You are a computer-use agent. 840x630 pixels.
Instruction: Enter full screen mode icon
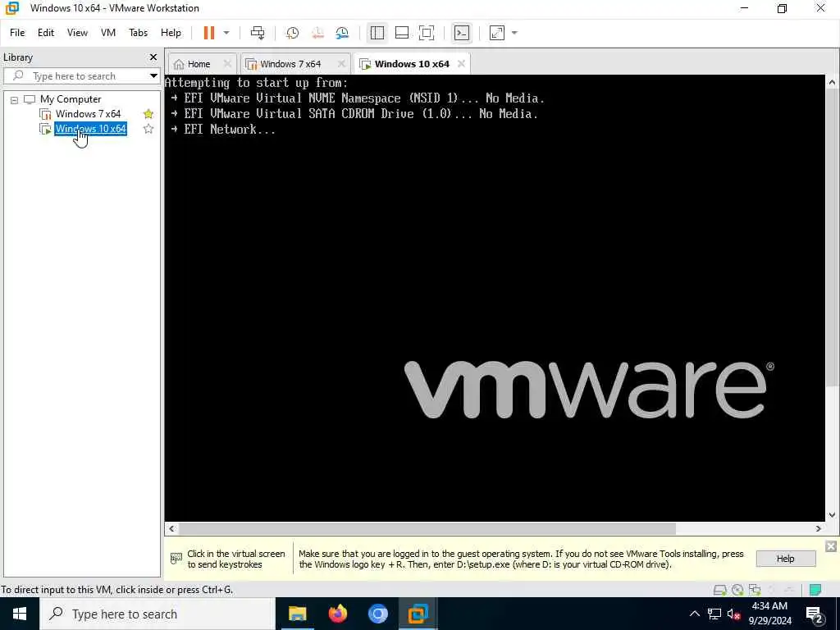coord(427,33)
